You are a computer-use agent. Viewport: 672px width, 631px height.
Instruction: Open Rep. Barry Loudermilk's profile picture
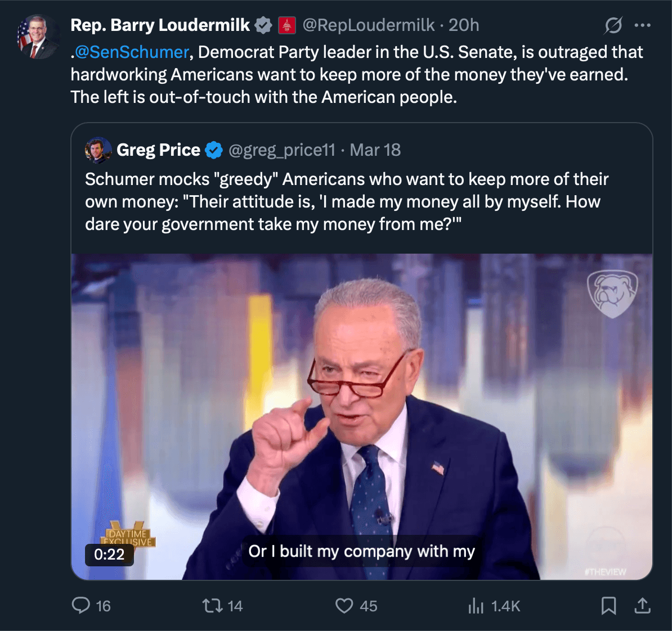(x=37, y=37)
